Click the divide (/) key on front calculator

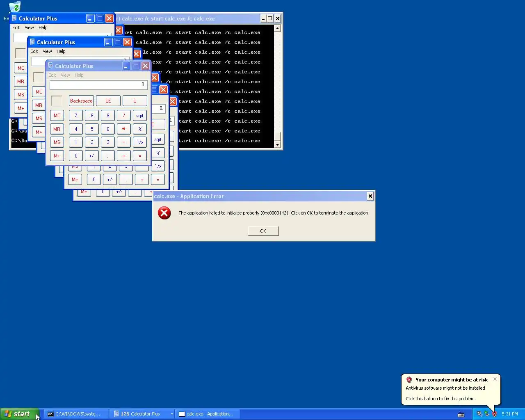[124, 116]
